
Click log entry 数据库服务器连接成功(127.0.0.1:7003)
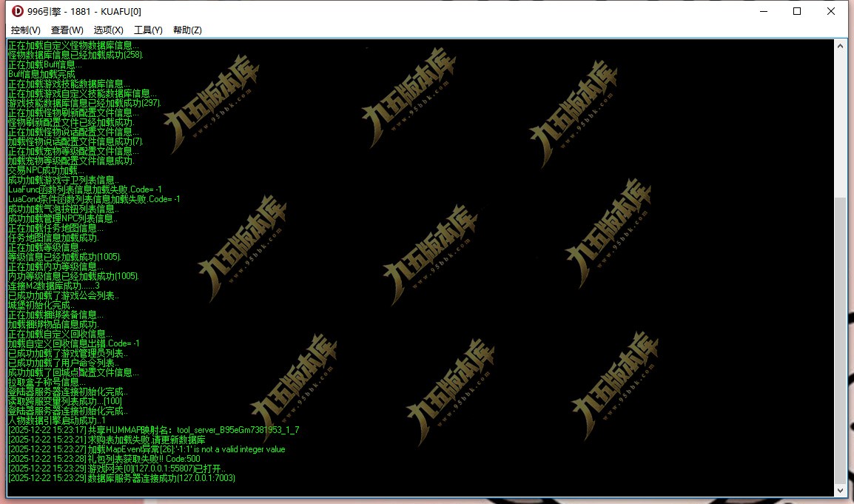121,478
